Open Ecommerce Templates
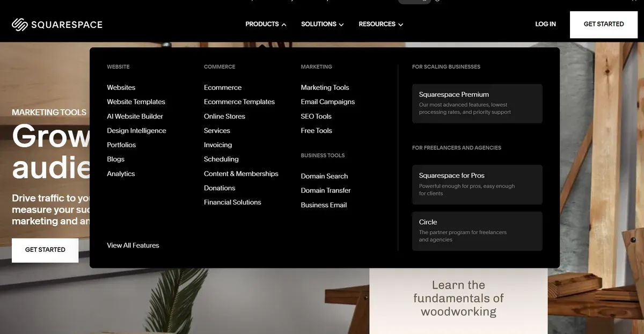644x334 pixels. tap(239, 102)
